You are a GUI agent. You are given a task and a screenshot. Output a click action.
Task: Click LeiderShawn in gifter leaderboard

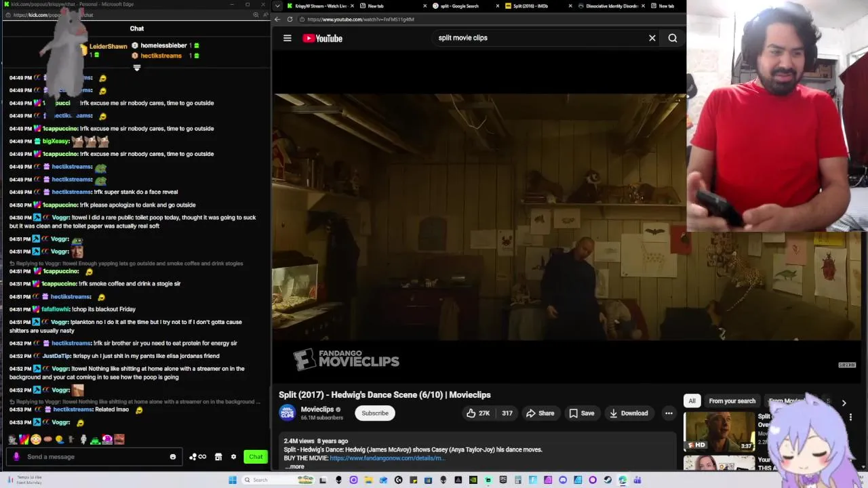(108, 47)
